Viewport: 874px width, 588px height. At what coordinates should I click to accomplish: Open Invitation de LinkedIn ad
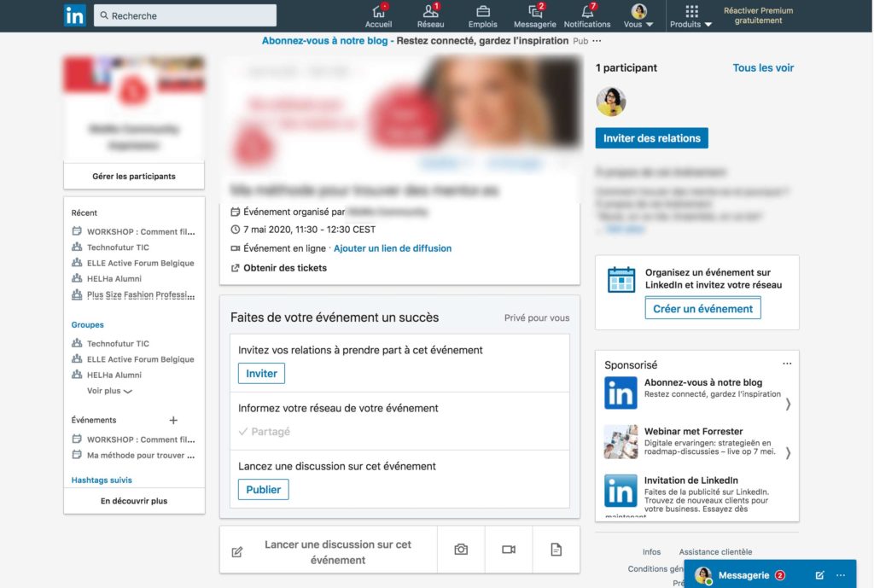690,480
